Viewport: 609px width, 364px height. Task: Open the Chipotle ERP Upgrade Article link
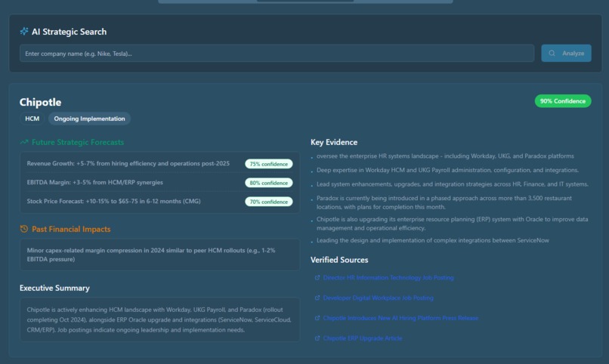click(x=363, y=338)
